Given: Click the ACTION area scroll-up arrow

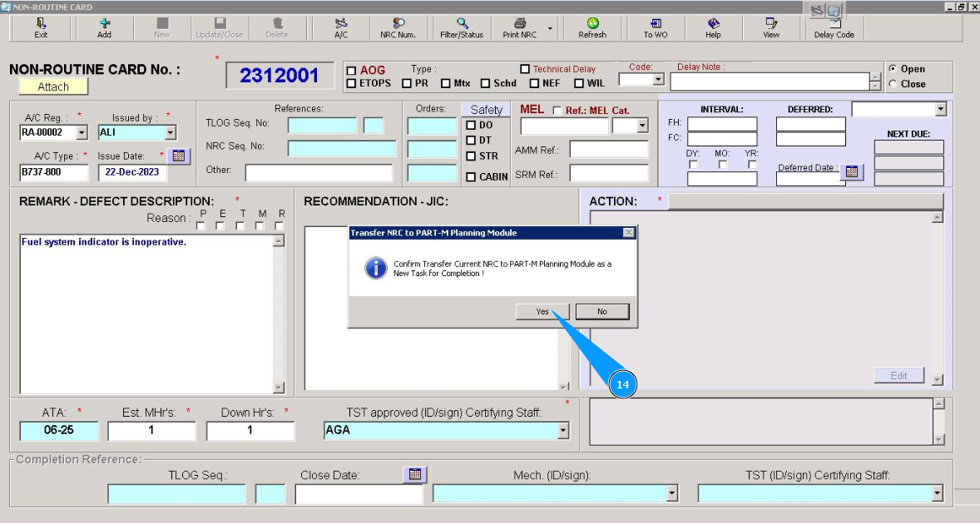Looking at the screenshot, I should tap(937, 217).
